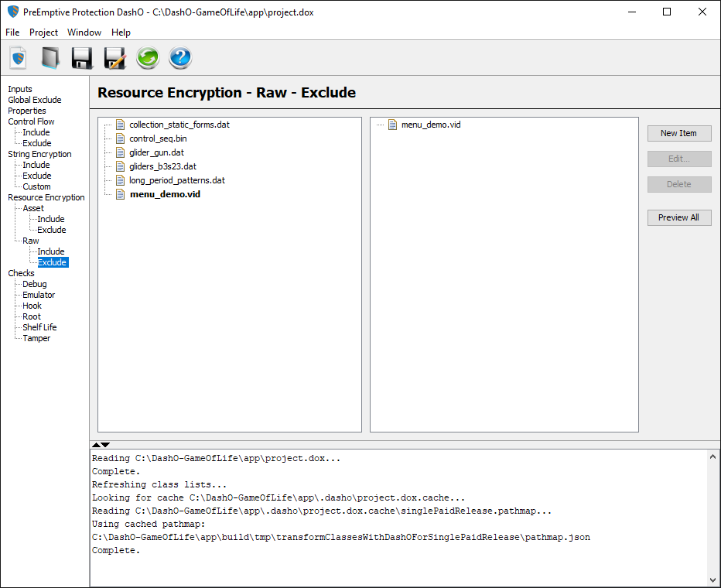This screenshot has height=588, width=721.
Task: Click the file icon beside glider_gun.dat
Action: 121,152
